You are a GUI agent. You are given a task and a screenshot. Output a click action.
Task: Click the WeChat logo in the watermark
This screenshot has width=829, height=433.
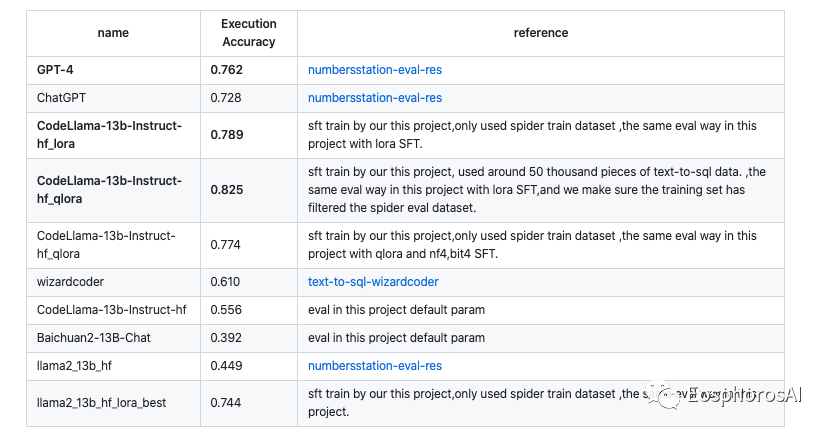pos(666,398)
